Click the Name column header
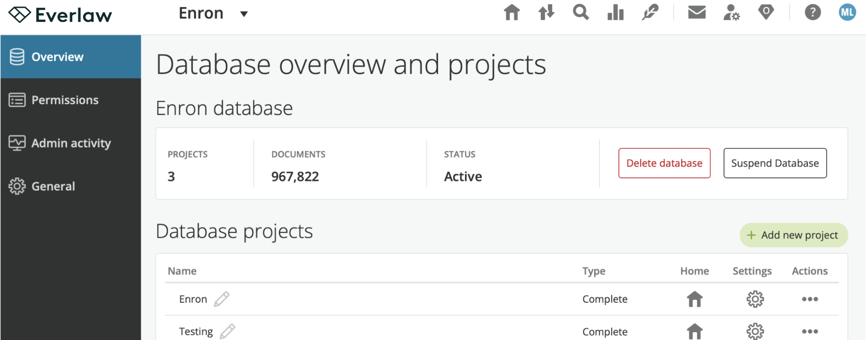The image size is (868, 340). coord(182,271)
